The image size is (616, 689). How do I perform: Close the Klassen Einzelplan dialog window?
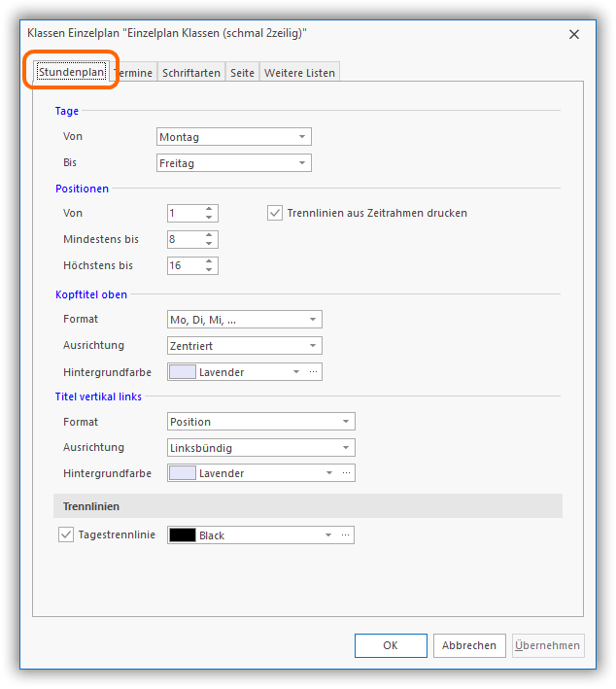tap(574, 34)
